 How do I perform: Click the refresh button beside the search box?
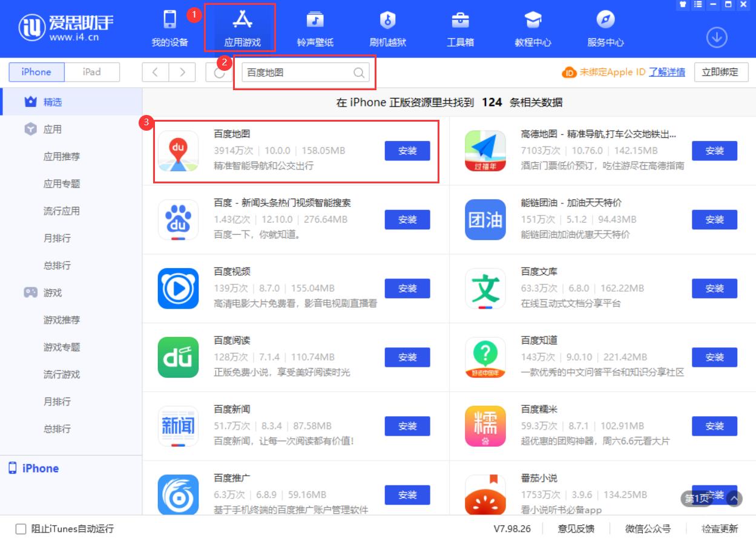(219, 72)
